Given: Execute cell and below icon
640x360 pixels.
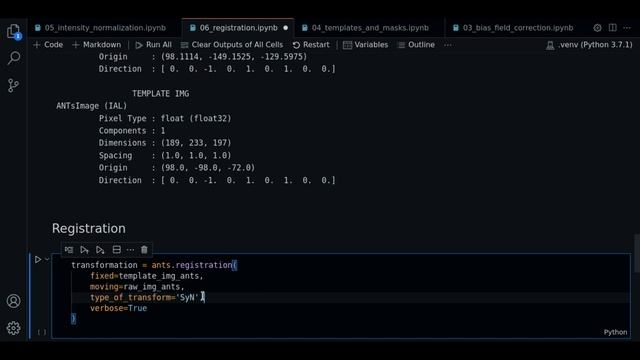Looking at the screenshot, I should coord(100,250).
